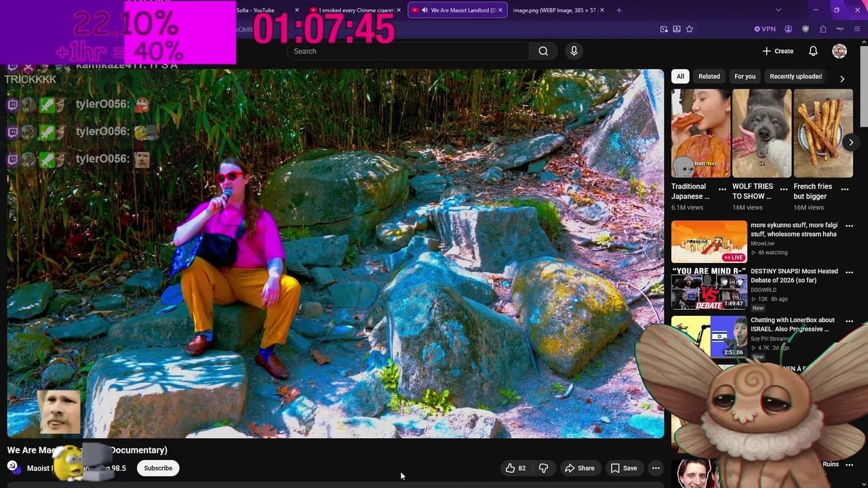Close the Sofia - YouTube tab

pyautogui.click(x=296, y=10)
